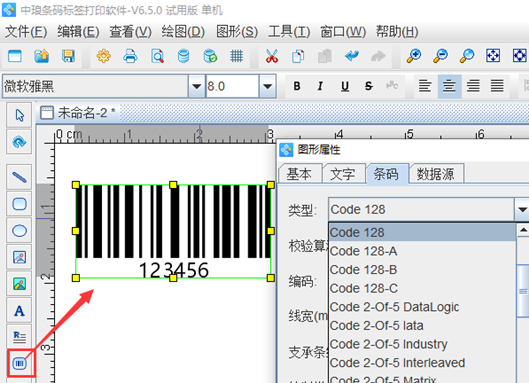Open the 窗口(W) menu
This screenshot has width=529, height=383.
343,32
